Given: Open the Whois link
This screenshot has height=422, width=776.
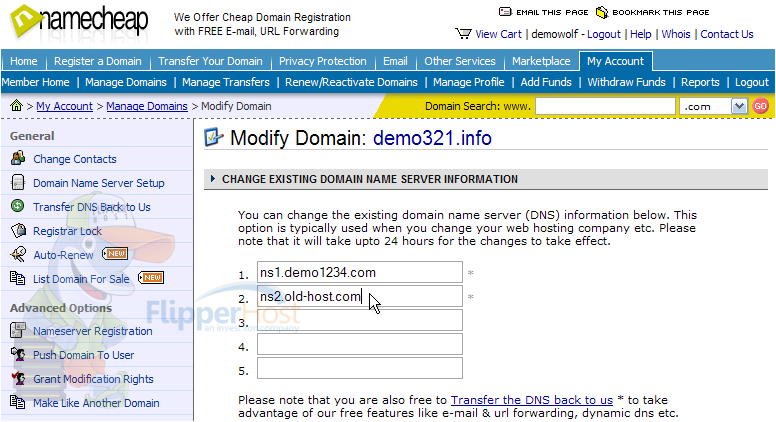Looking at the screenshot, I should pyautogui.click(x=676, y=34).
